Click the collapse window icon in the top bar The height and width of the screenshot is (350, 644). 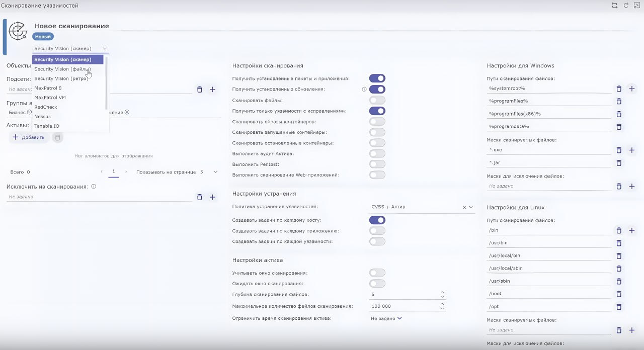[x=637, y=6]
